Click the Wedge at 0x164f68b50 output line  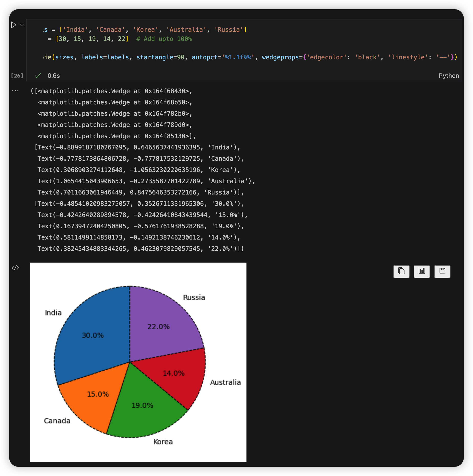pos(115,102)
